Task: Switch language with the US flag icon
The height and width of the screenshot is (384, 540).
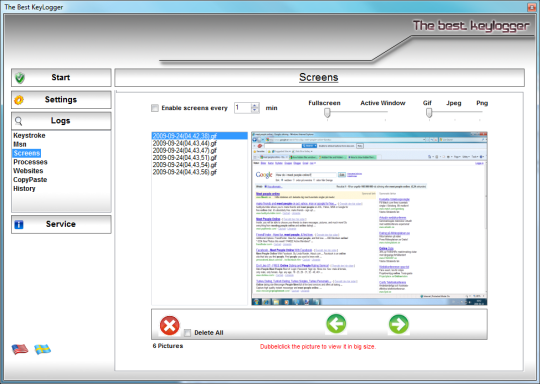Action: [x=20, y=349]
